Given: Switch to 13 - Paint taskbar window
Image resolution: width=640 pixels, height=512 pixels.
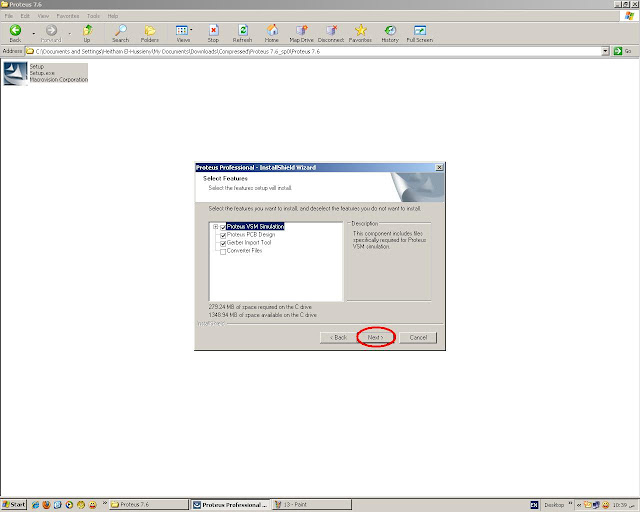Looking at the screenshot, I should point(312,505).
